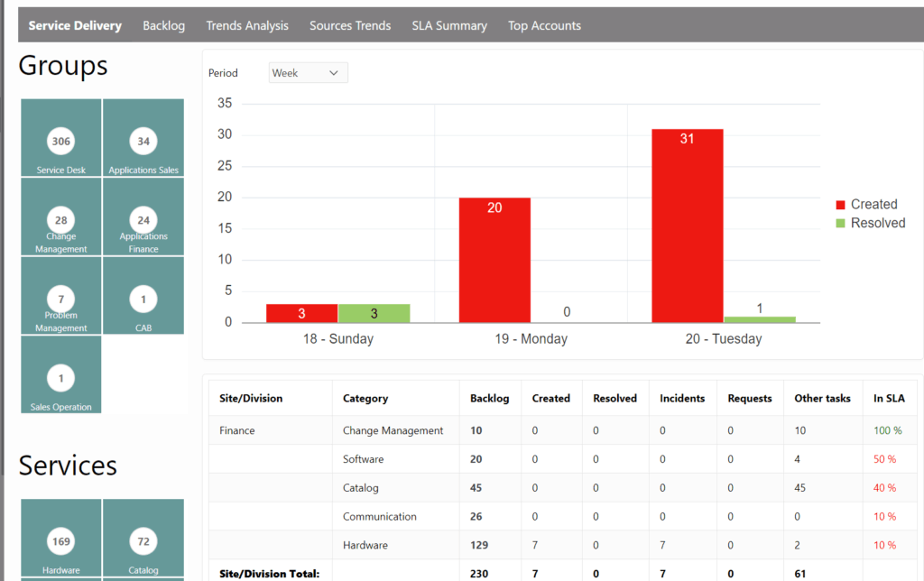Screen dimensions: 924x581
Task: Sort the table by the Backlog column
Action: [x=490, y=398]
